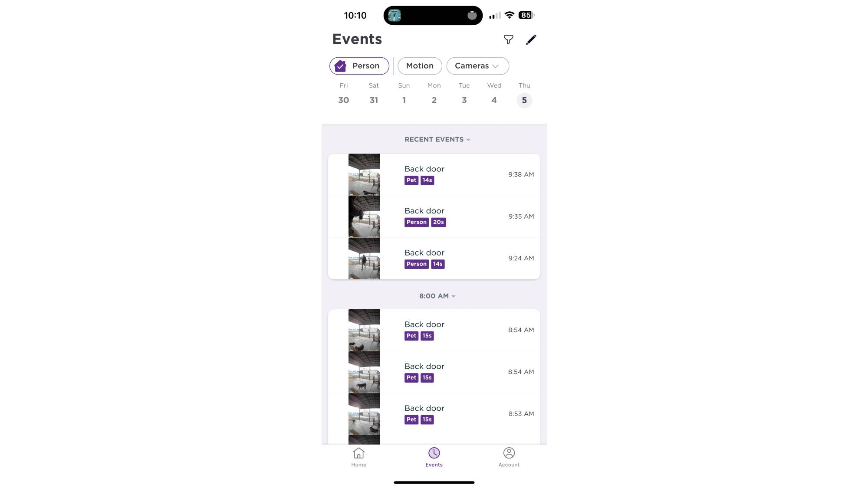The width and height of the screenshot is (868, 488).
Task: Tap the edit/pencil icon
Action: pyautogui.click(x=531, y=39)
